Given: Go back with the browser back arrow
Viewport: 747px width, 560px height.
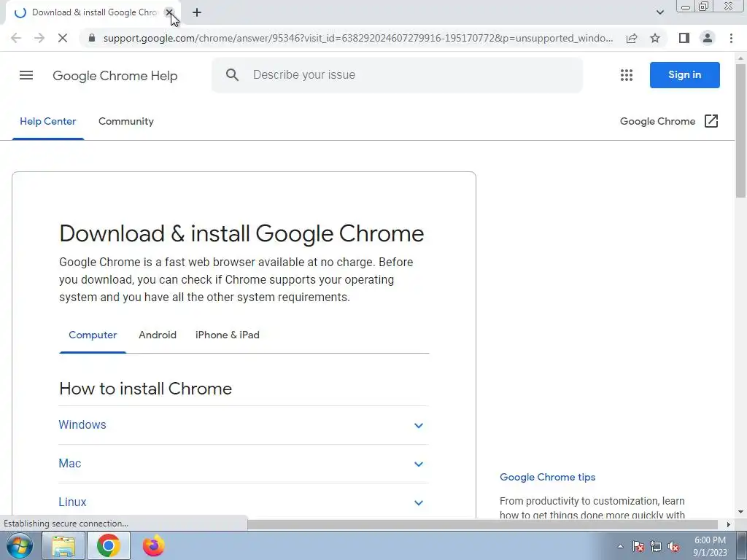Looking at the screenshot, I should point(16,38).
